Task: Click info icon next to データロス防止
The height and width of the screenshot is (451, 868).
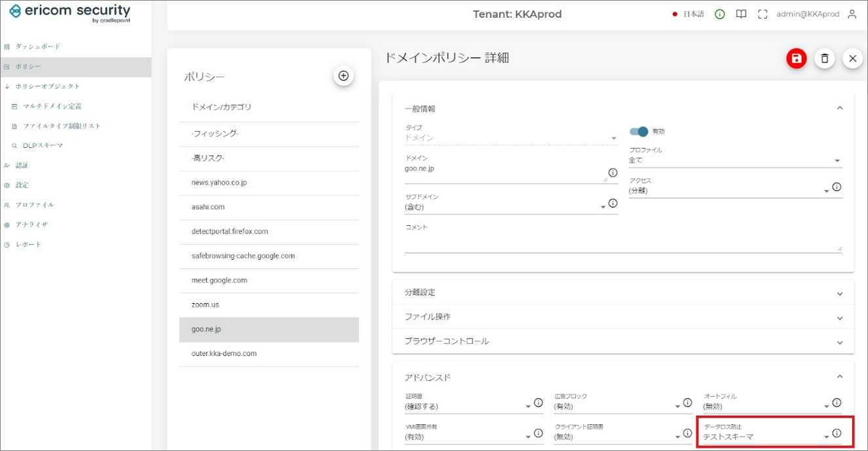Action: (837, 433)
